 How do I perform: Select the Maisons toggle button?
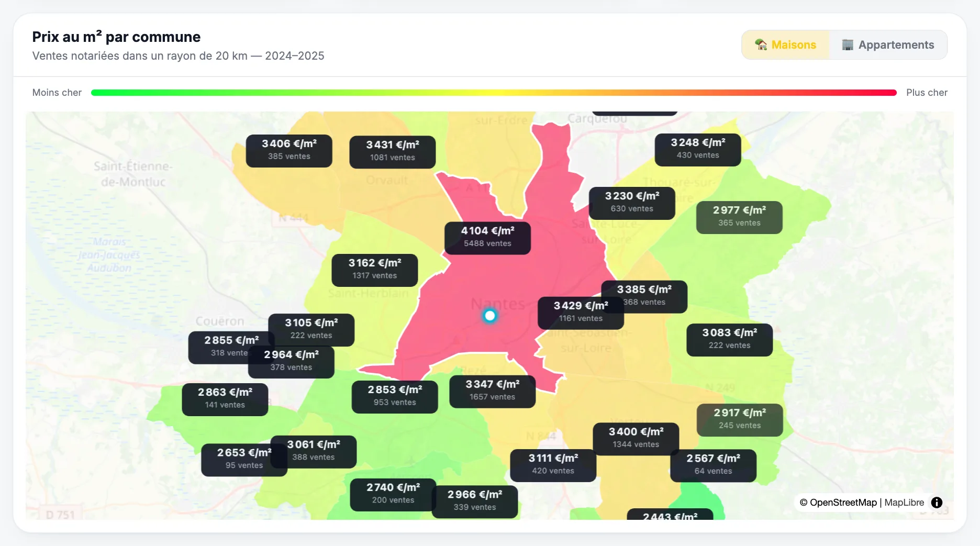[x=785, y=45]
